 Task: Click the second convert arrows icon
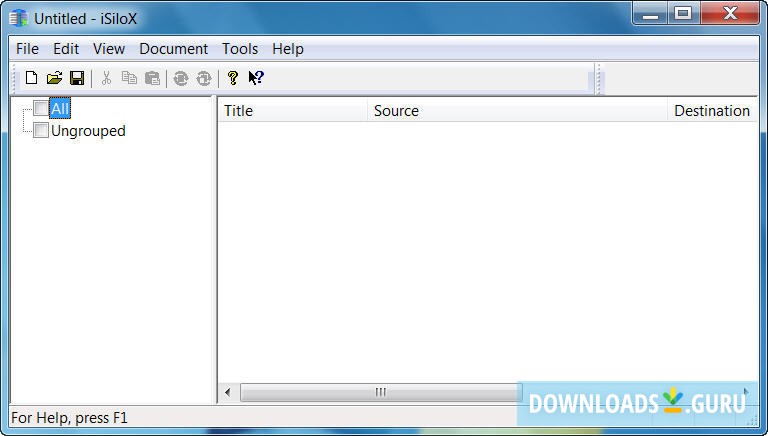click(x=204, y=78)
